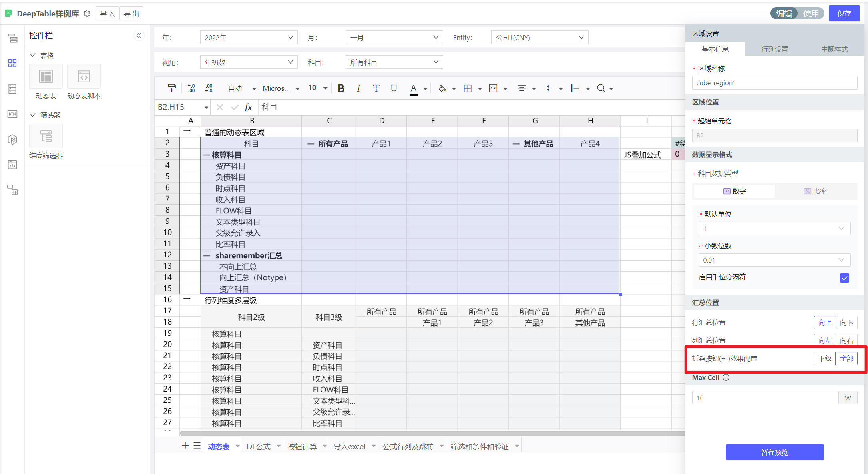This screenshot has height=474, width=868.
Task: Select 数字 as account data type
Action: [735, 191]
